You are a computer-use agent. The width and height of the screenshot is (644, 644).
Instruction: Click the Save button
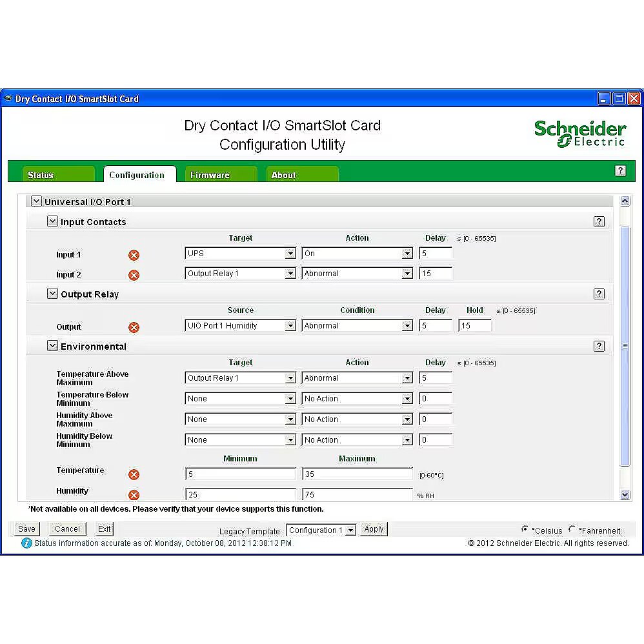click(x=27, y=529)
